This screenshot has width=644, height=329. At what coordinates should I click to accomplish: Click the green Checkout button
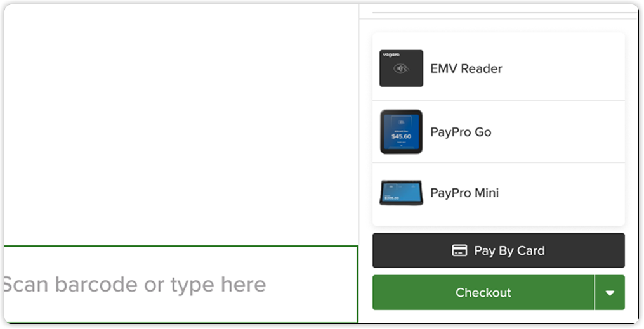[483, 292]
